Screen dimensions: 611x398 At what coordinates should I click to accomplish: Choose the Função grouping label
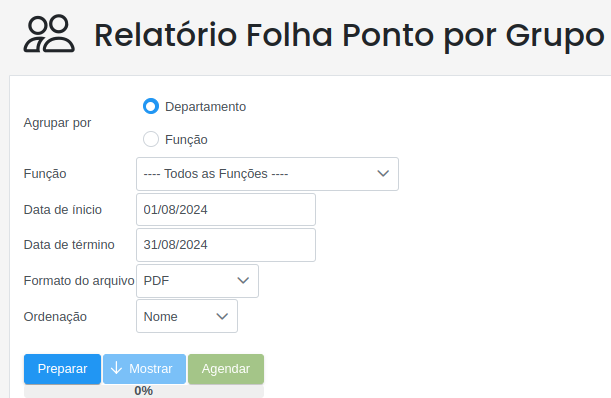pos(186,140)
